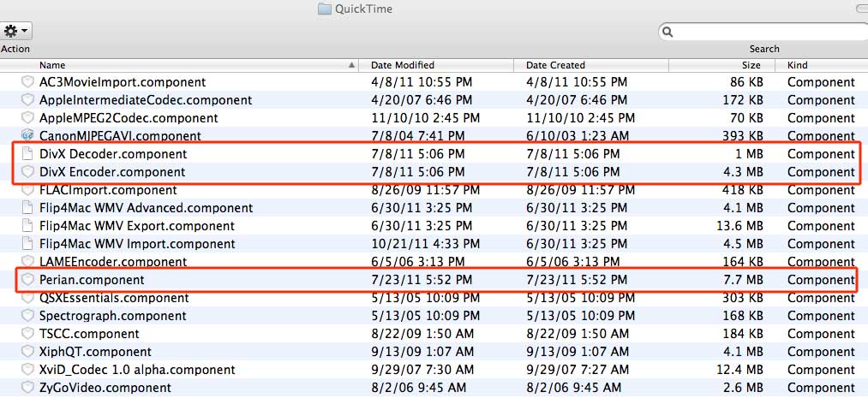
Task: Click the Flip4Mac WMV Export.component name
Action: [137, 226]
